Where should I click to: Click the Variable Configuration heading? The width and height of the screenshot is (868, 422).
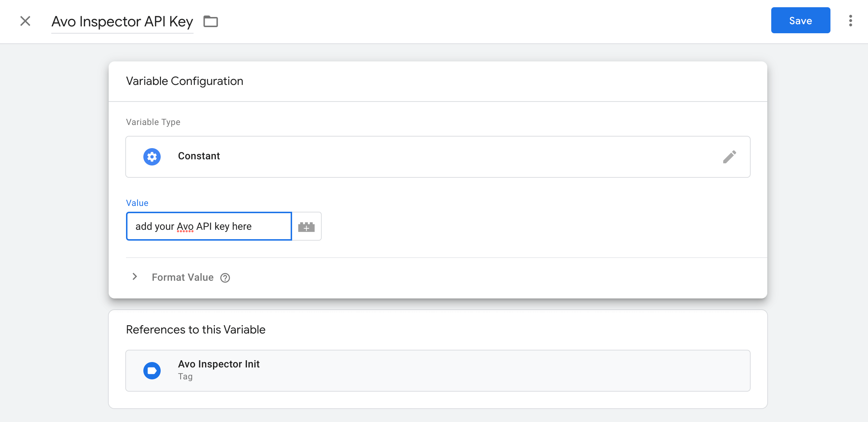tap(184, 81)
